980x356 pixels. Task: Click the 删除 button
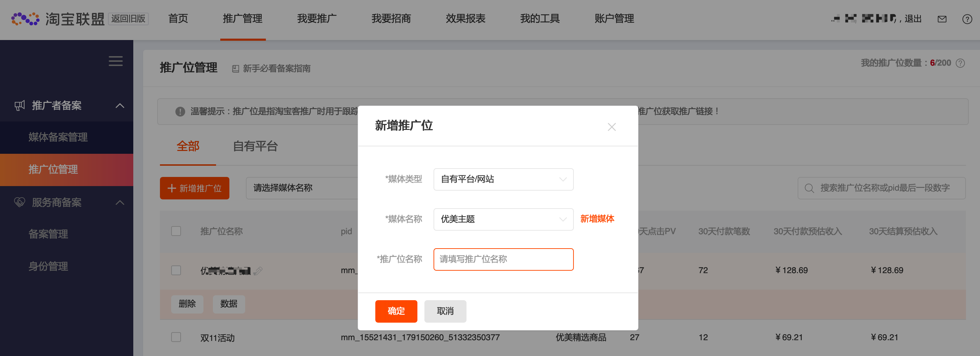(x=187, y=304)
